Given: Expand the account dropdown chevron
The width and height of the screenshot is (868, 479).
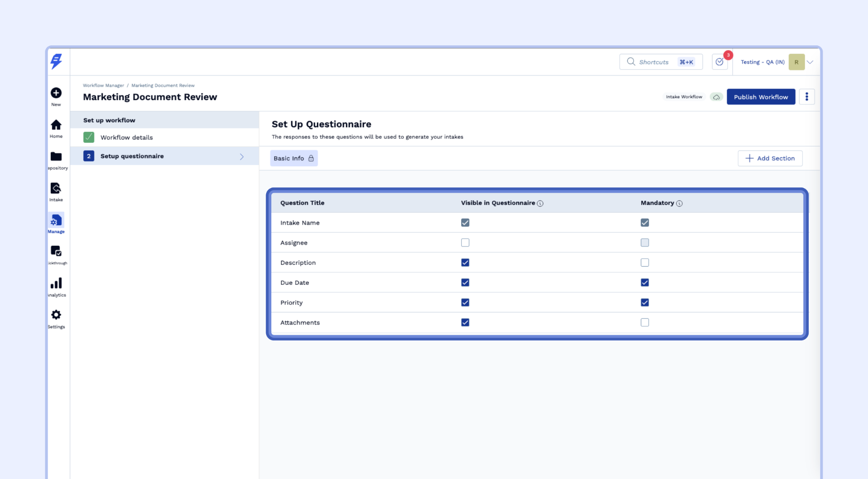Looking at the screenshot, I should click(x=810, y=62).
